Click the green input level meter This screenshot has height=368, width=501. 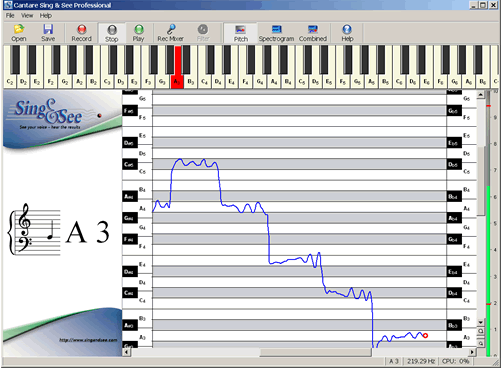tap(489, 271)
